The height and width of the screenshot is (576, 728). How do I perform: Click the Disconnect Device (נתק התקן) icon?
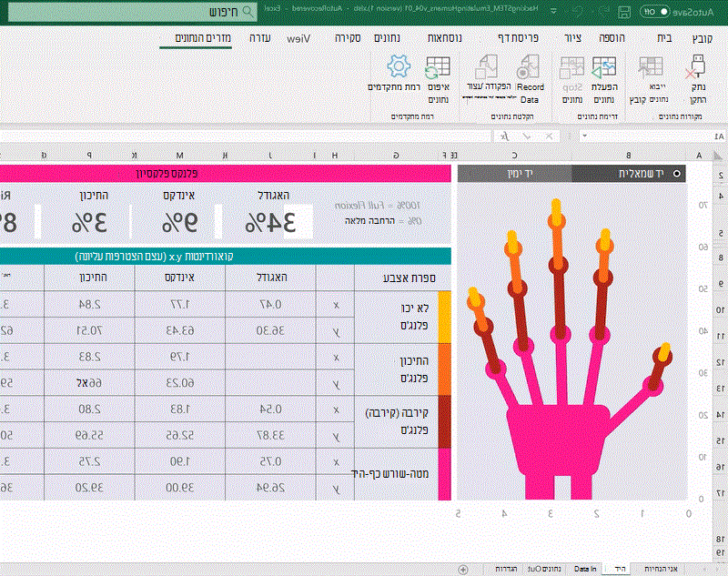[696, 66]
